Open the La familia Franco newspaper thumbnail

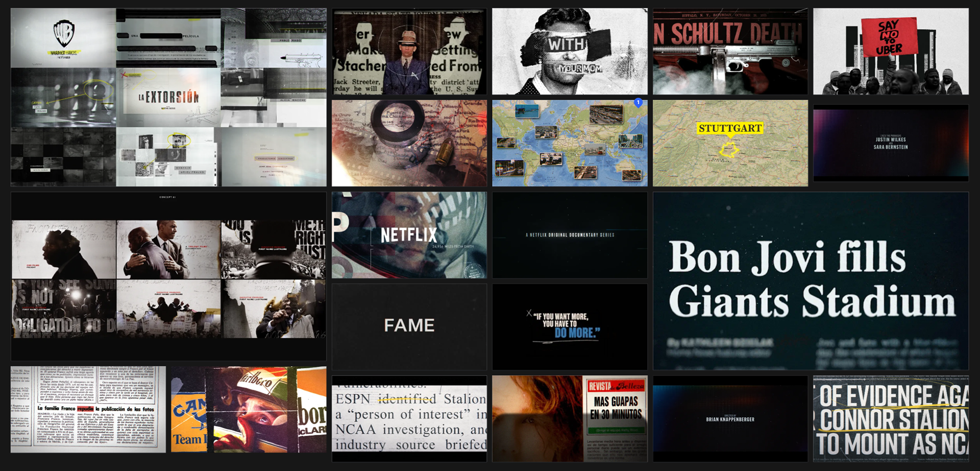click(88, 409)
